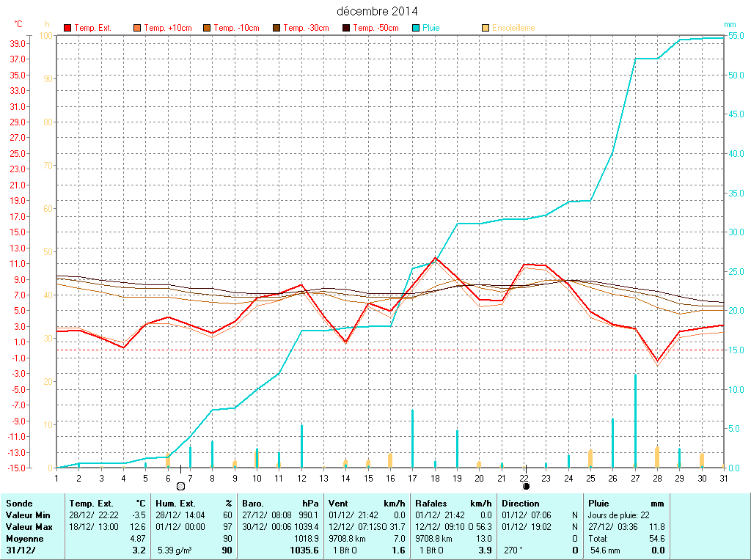Image resolution: width=751 pixels, height=560 pixels.
Task: Select the Temp. -10cm legend color marker
Action: click(x=207, y=28)
